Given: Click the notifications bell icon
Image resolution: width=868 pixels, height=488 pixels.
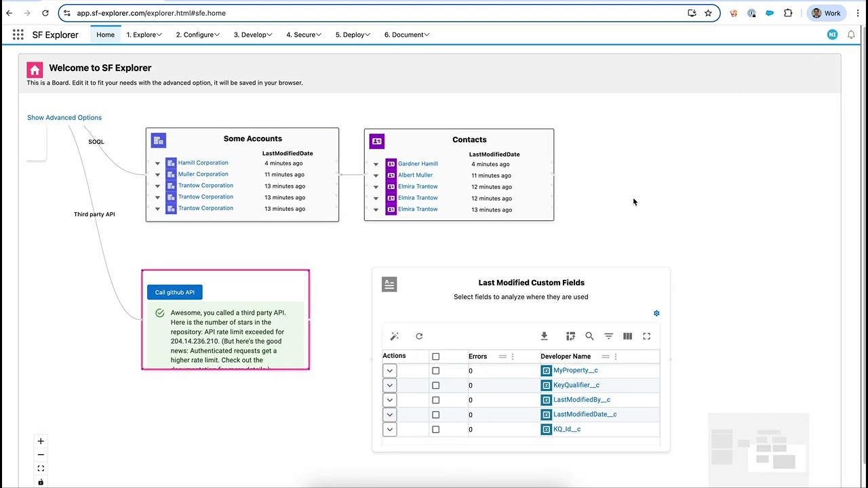Looking at the screenshot, I should point(851,35).
